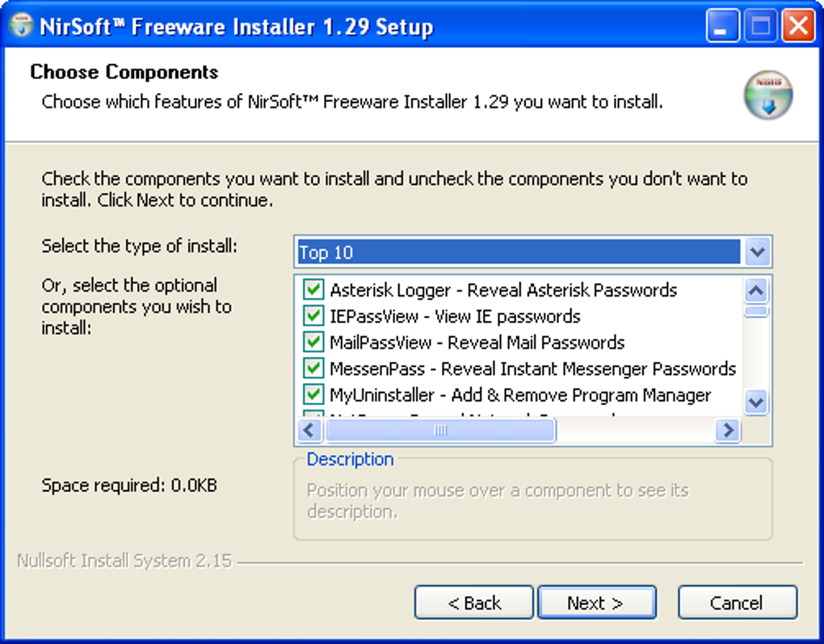824x644 pixels.
Task: Click the horizontal scroll left arrow
Action: pos(310,431)
